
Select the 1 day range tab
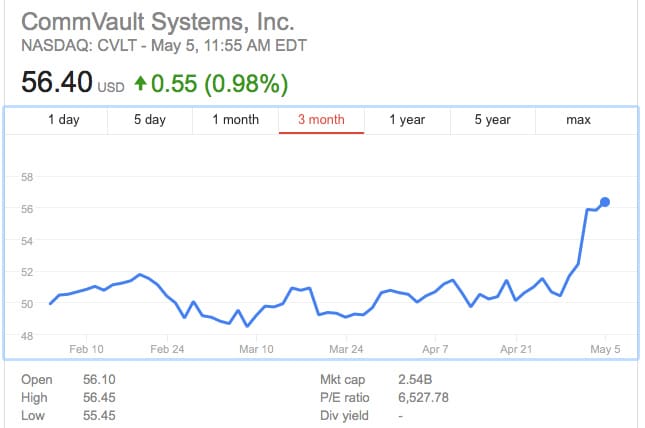click(64, 120)
